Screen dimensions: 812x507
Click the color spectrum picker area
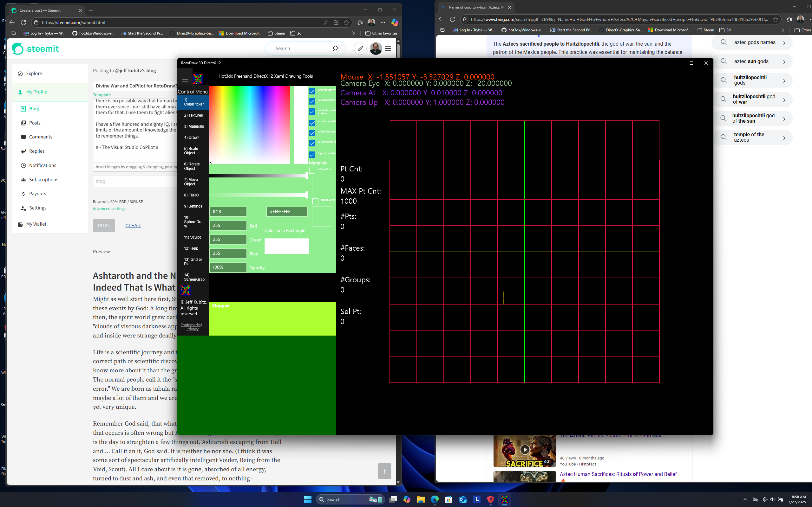[x=250, y=125]
